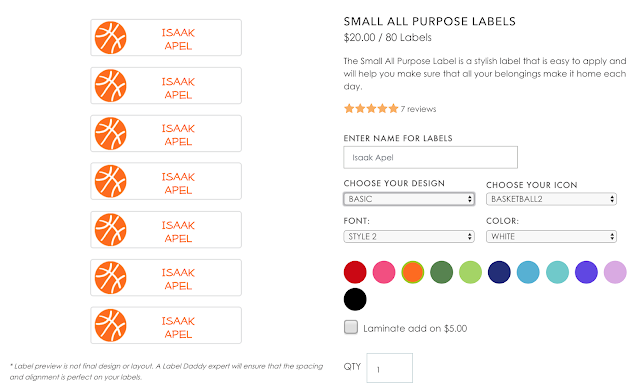640x387 pixels.
Task: Select the dark green color circle
Action: click(x=442, y=272)
